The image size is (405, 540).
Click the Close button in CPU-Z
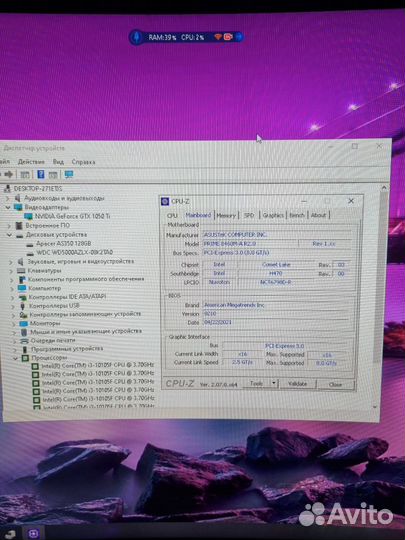[335, 384]
